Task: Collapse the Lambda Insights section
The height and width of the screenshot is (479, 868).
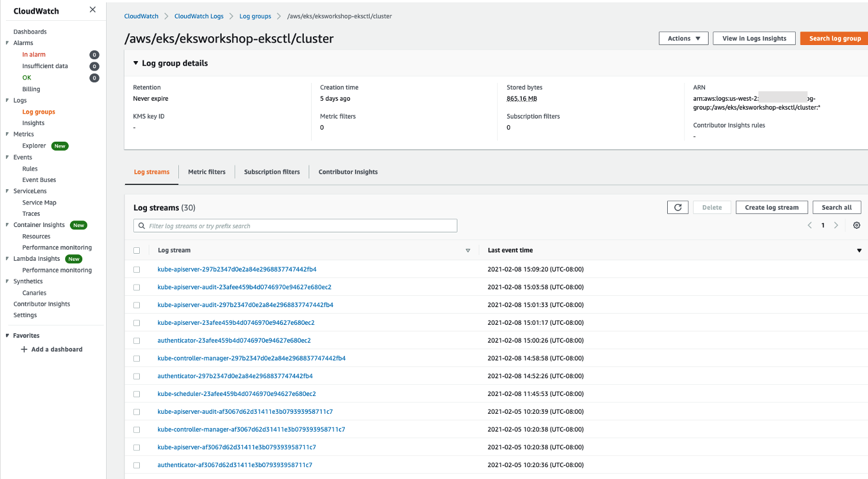Action: (7, 259)
